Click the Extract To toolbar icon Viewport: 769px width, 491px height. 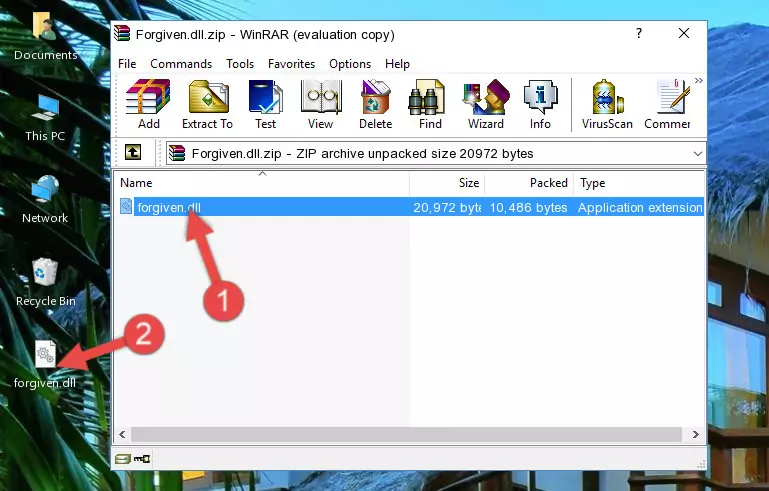click(207, 104)
